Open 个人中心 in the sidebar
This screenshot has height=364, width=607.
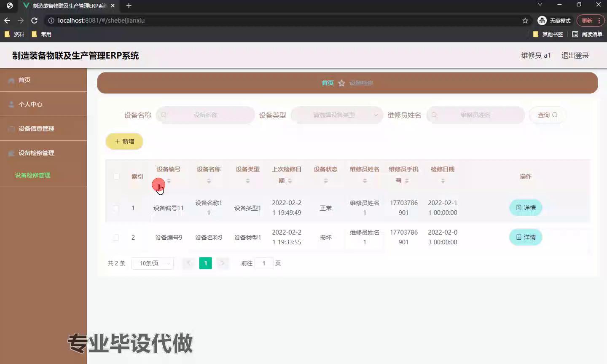[30, 104]
